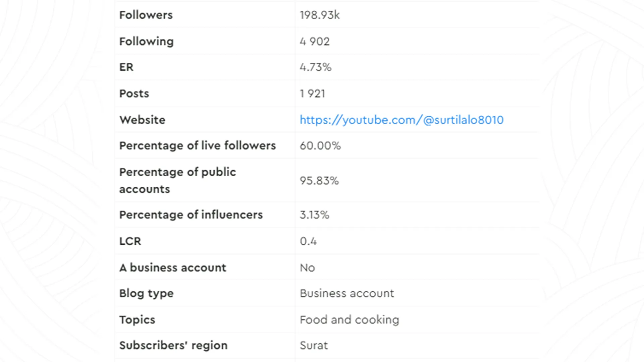Click the ER row label
Screen dimensions: 644x362
coord(126,67)
